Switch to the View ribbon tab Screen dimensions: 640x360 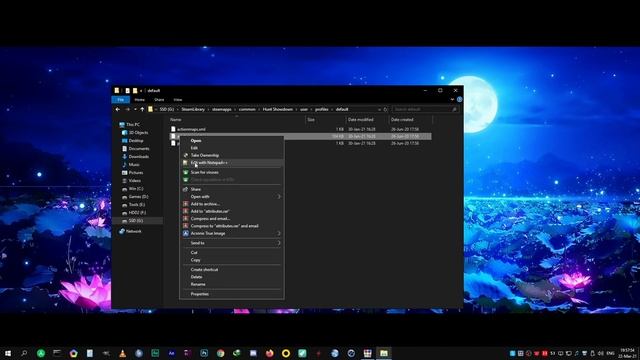178,100
